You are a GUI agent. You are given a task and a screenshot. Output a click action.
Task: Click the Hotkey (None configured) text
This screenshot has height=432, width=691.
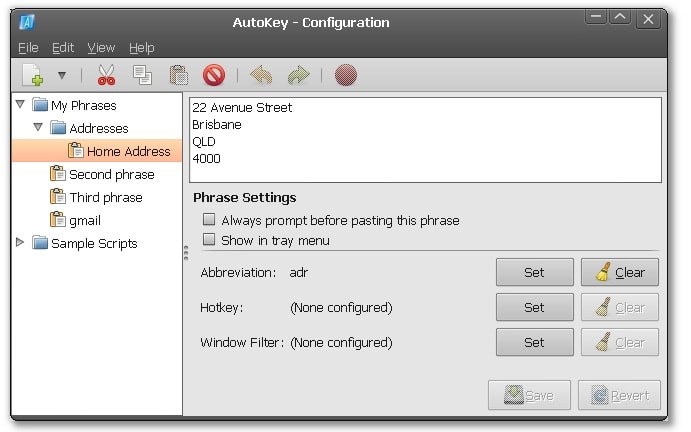pyautogui.click(x=341, y=307)
